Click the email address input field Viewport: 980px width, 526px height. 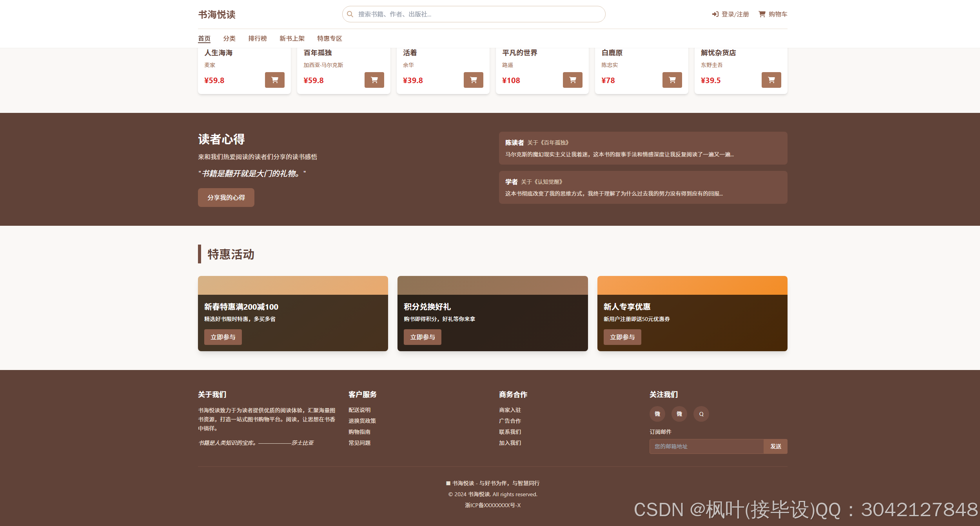click(x=706, y=446)
